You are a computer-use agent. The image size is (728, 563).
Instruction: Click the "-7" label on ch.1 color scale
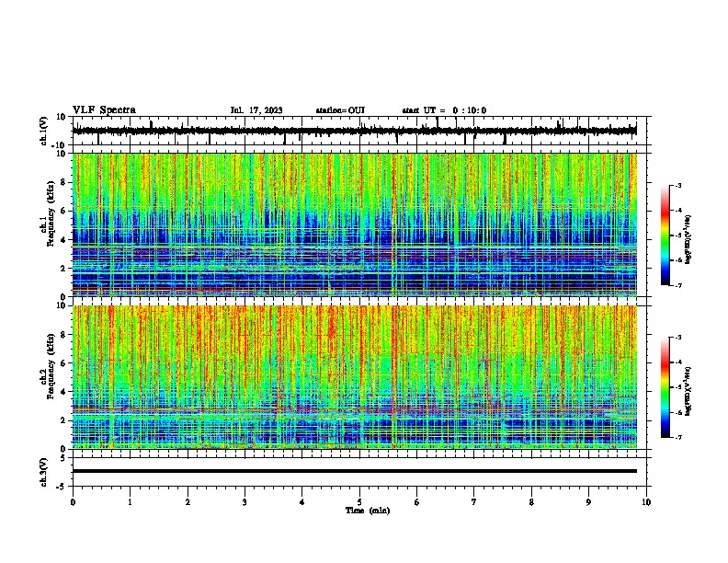pos(678,285)
